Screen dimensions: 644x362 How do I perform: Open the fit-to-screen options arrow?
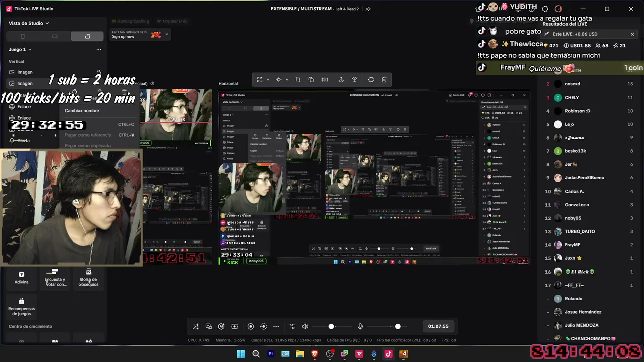coord(268,80)
